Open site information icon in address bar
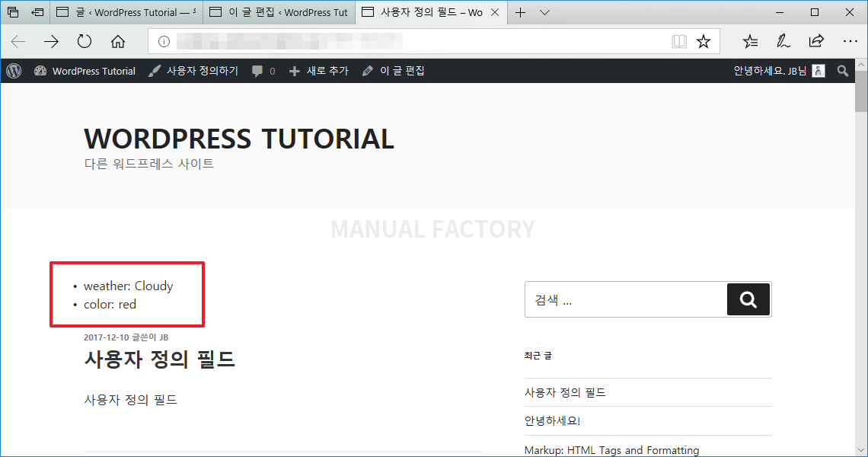868x457 pixels. click(164, 42)
